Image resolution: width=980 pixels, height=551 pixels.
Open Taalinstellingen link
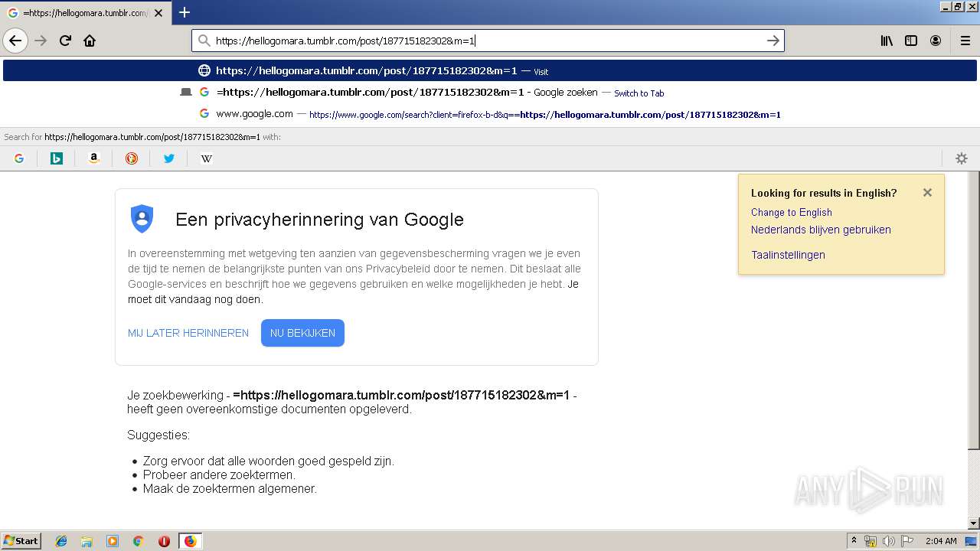coord(788,255)
